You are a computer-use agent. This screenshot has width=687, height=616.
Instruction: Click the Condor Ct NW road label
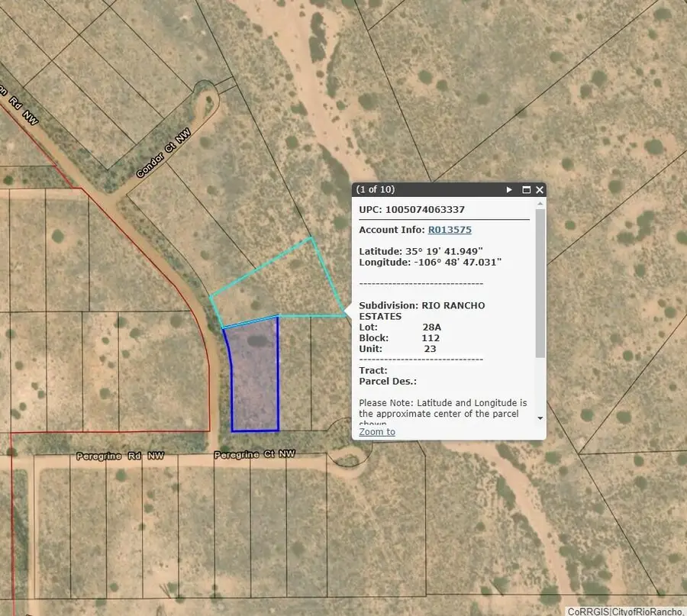pos(160,153)
